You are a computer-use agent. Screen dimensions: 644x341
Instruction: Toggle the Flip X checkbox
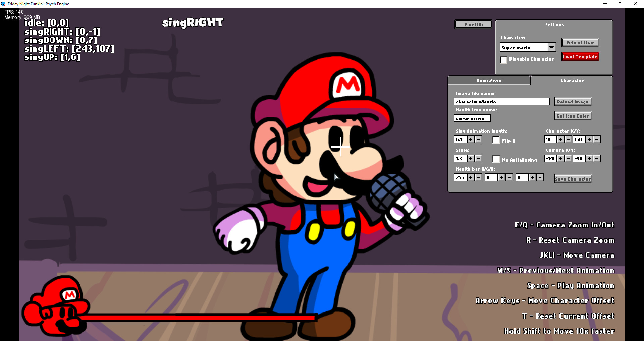(496, 140)
